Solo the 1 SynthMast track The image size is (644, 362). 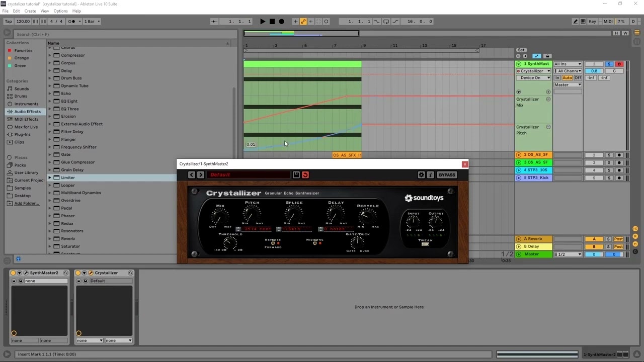click(x=609, y=64)
